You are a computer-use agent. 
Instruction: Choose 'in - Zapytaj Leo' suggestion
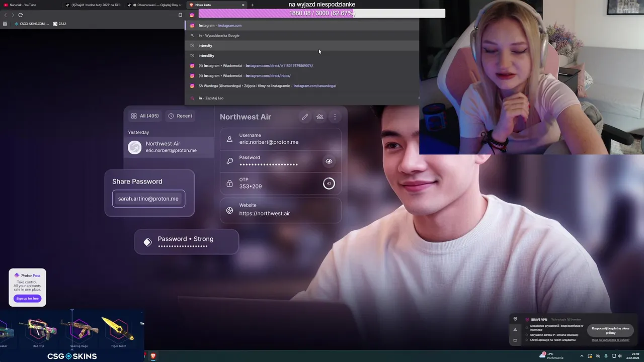[302, 98]
